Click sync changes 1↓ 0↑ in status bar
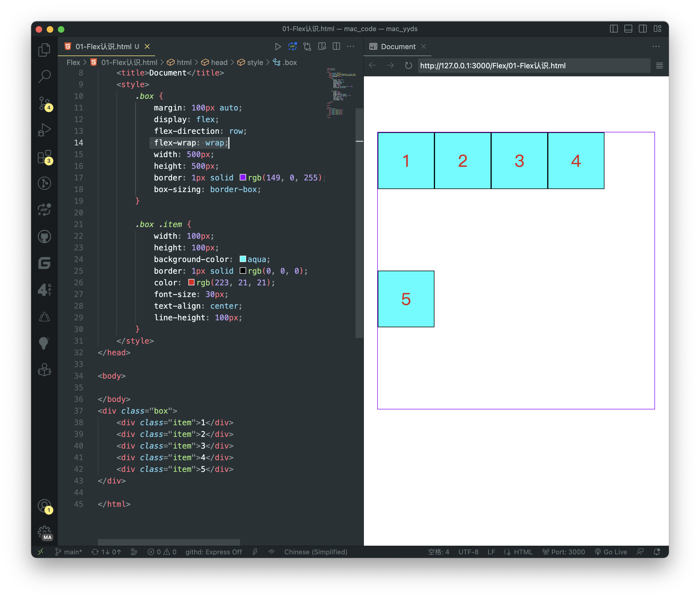The image size is (700, 599). click(x=106, y=552)
